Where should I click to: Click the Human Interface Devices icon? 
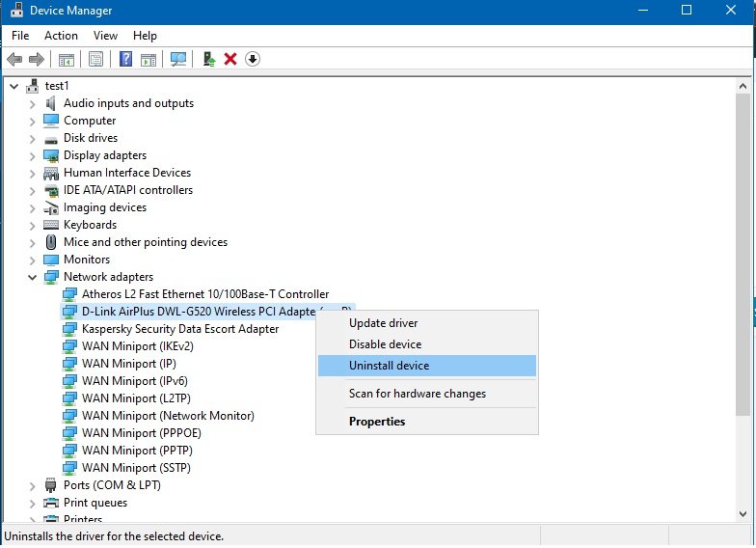[50, 174]
